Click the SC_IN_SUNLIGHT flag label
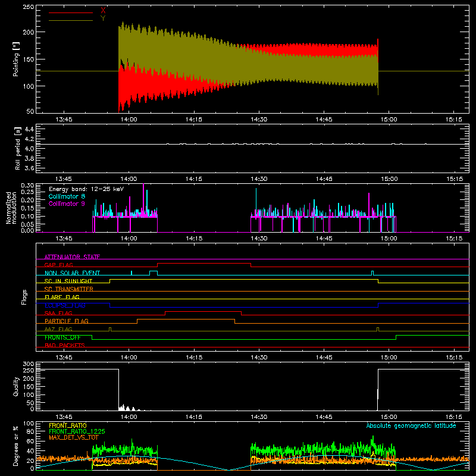Viewport: 476px width, 476px height. [x=68, y=281]
